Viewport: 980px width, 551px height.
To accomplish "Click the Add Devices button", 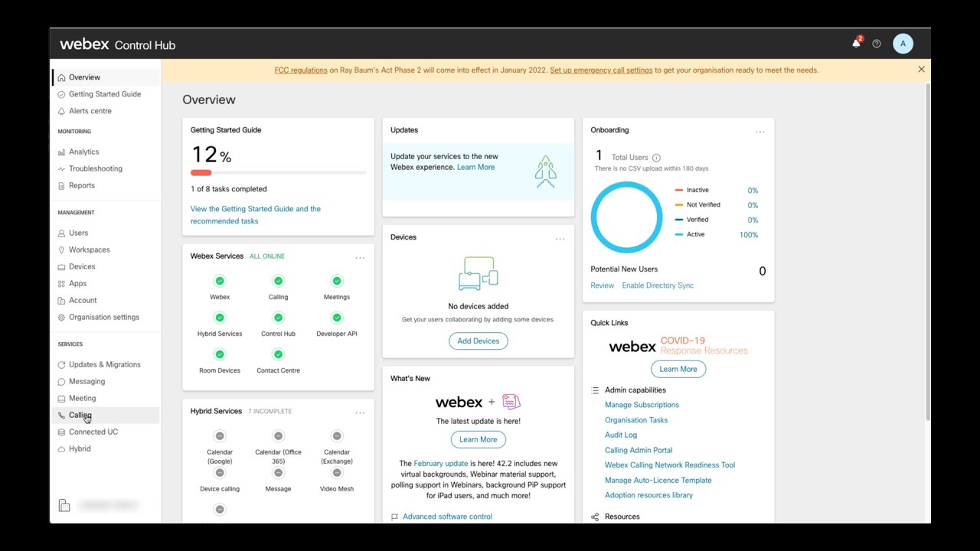I will [x=478, y=341].
